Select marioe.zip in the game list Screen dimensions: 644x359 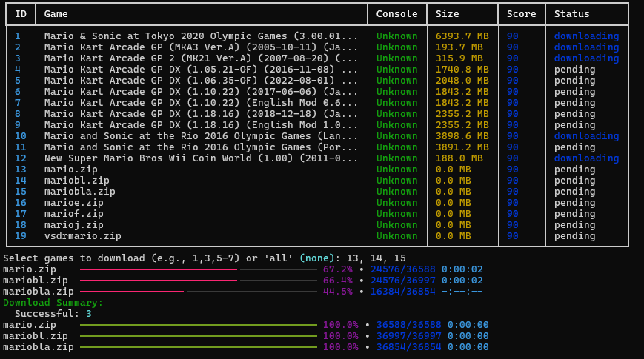pos(73,203)
